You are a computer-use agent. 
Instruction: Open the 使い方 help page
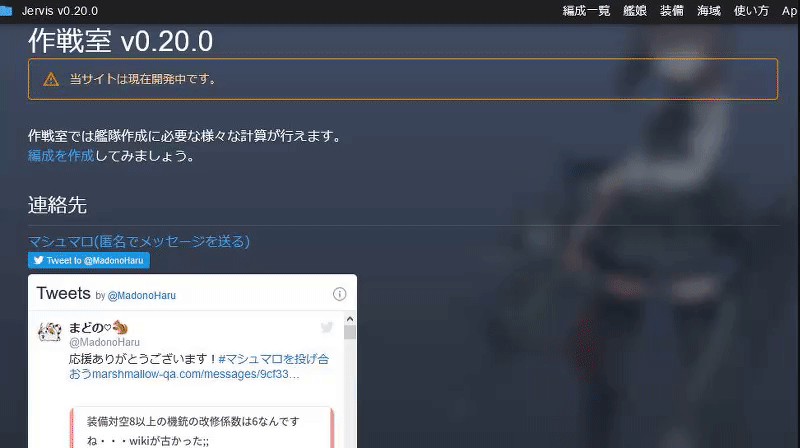751,11
